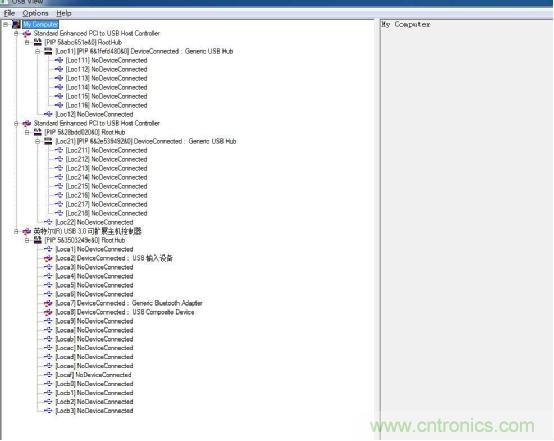This screenshot has height=441, width=554.
Task: Open the Help menu
Action: 64,13
